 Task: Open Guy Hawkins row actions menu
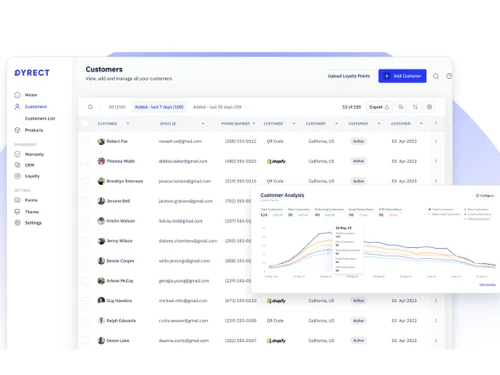[x=436, y=301]
